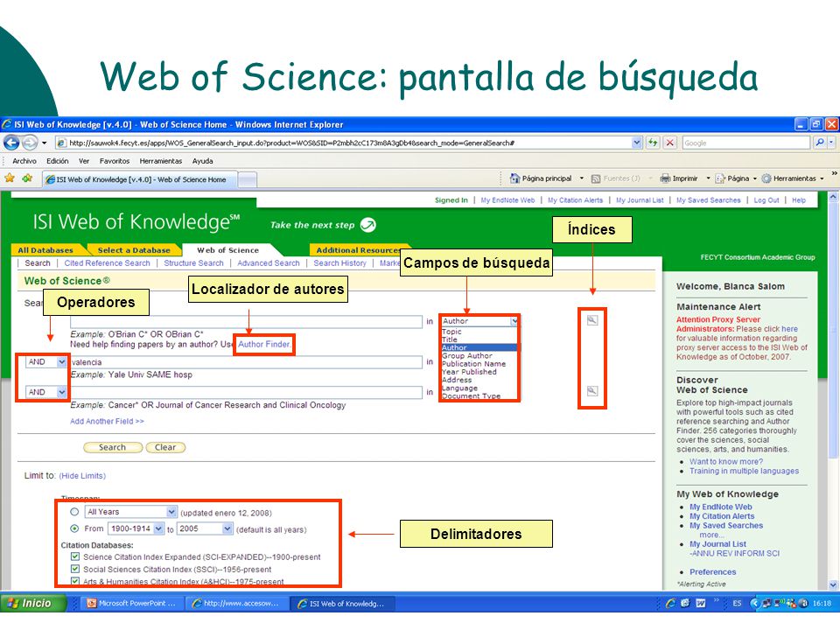This screenshot has height=630, width=840.
Task: Click the Log Out link
Action: [x=766, y=199]
